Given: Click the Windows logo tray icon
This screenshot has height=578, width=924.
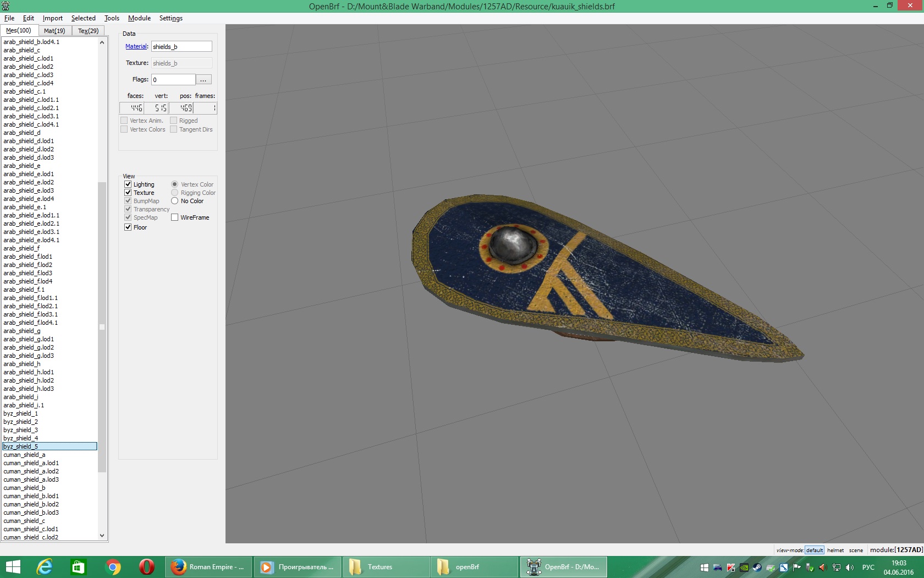Looking at the screenshot, I should click(705, 568).
